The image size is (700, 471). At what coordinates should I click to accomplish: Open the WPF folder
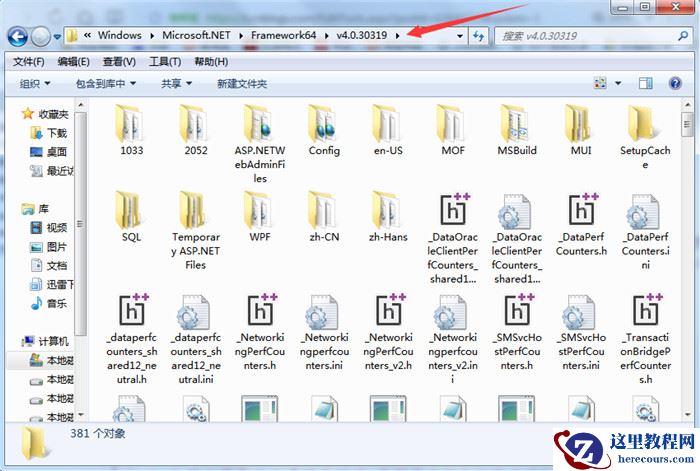(260, 217)
